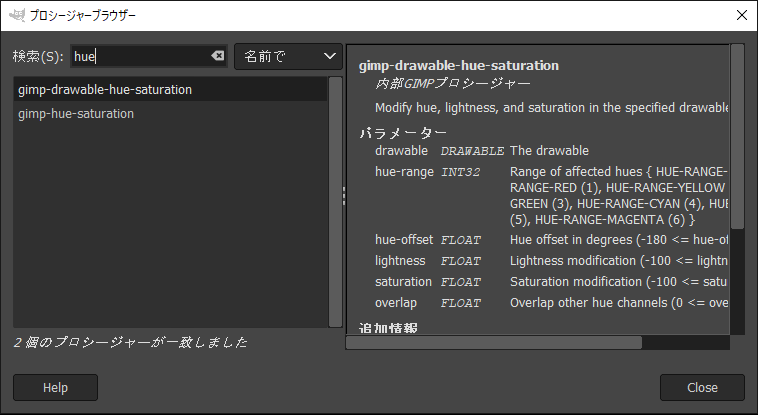This screenshot has height=415, width=758.
Task: Open the 名前で search type dropdown
Action: point(288,57)
